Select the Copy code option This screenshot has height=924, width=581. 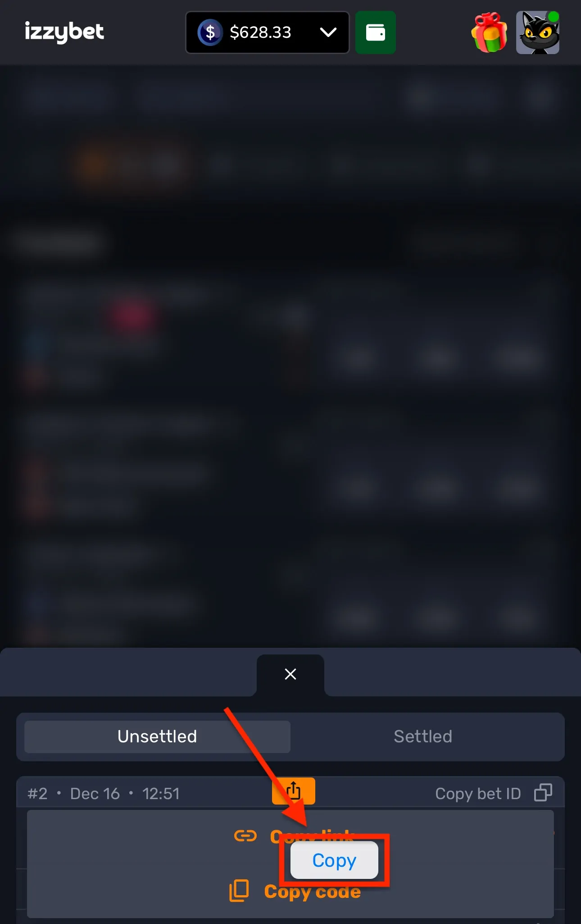[x=312, y=892]
